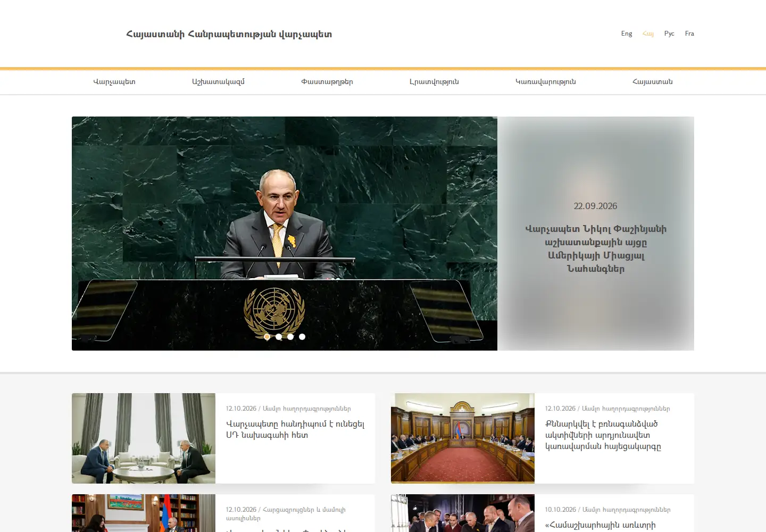Image resolution: width=766 pixels, height=532 pixels.
Task: Open the «Համաշխարհային առևտրի article title
Action: coord(601,525)
